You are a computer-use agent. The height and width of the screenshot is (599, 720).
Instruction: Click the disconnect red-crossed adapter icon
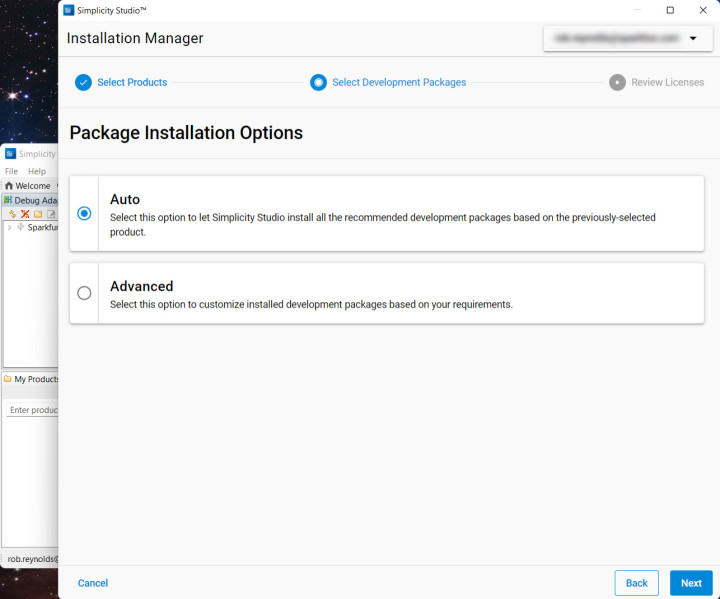point(25,214)
